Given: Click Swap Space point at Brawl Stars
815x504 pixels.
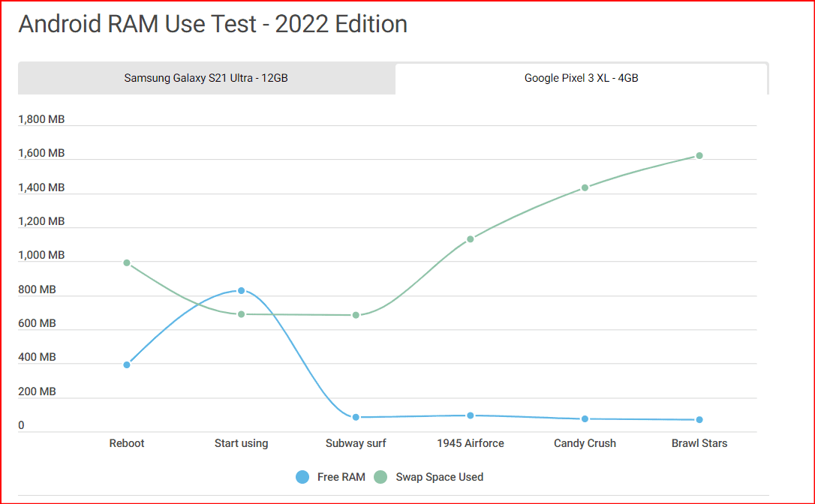Looking at the screenshot, I should click(699, 156).
